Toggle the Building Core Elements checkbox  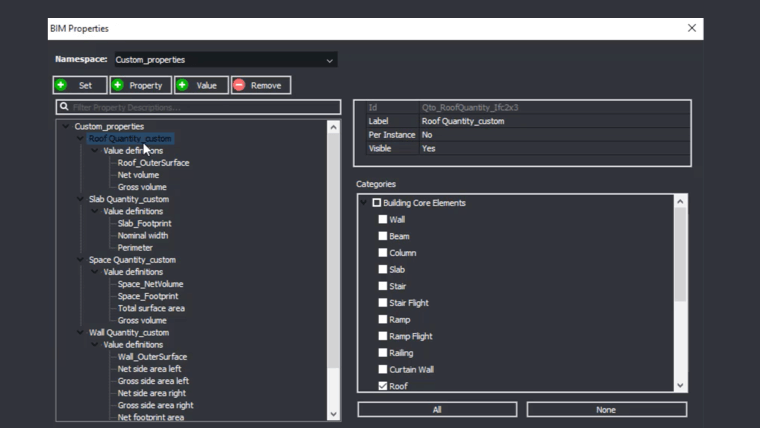click(x=377, y=203)
